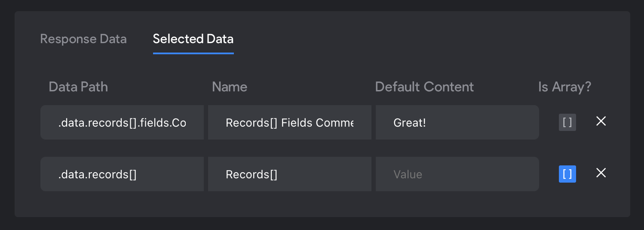Click the .data.records[].fields.Co data path field
The image size is (644, 230).
pos(122,123)
